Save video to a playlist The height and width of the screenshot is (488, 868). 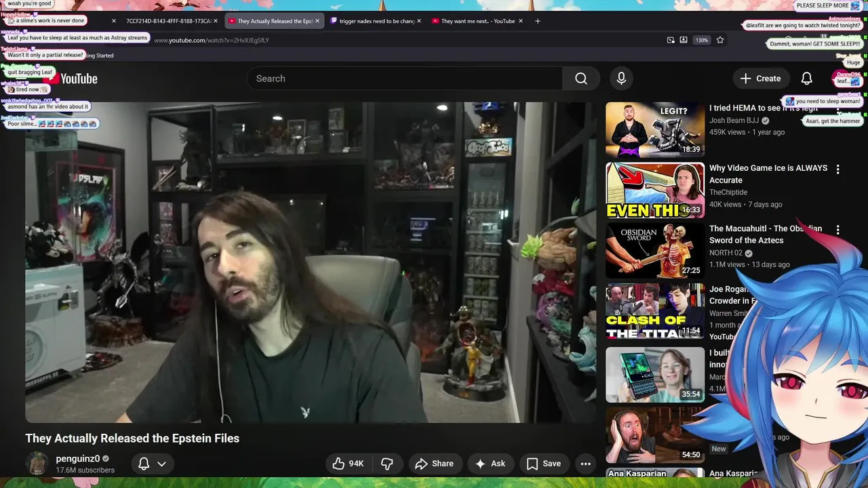click(x=544, y=464)
